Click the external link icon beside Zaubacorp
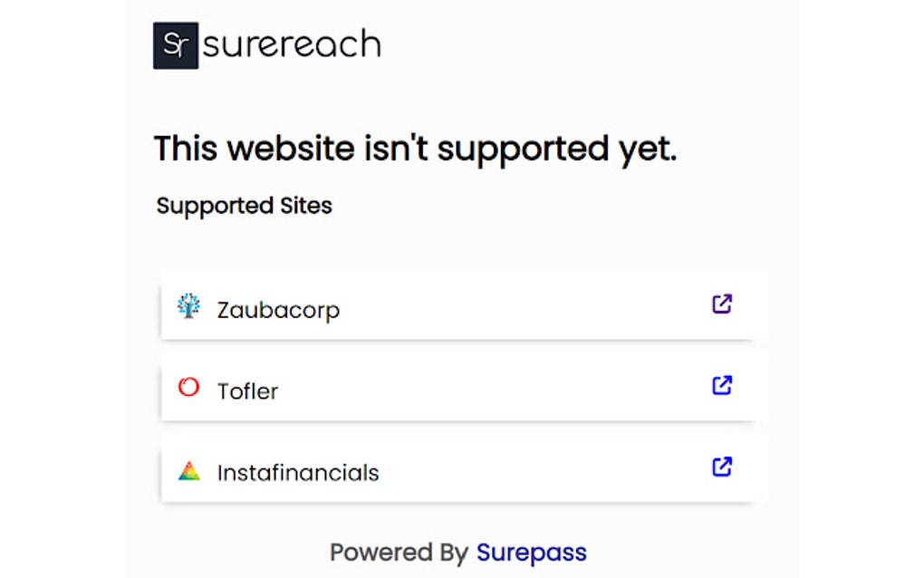Viewport: 924px width, 578px height. click(721, 304)
